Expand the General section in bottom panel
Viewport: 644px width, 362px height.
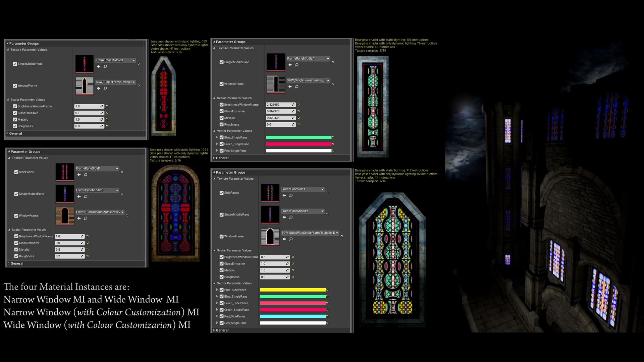(x=222, y=330)
